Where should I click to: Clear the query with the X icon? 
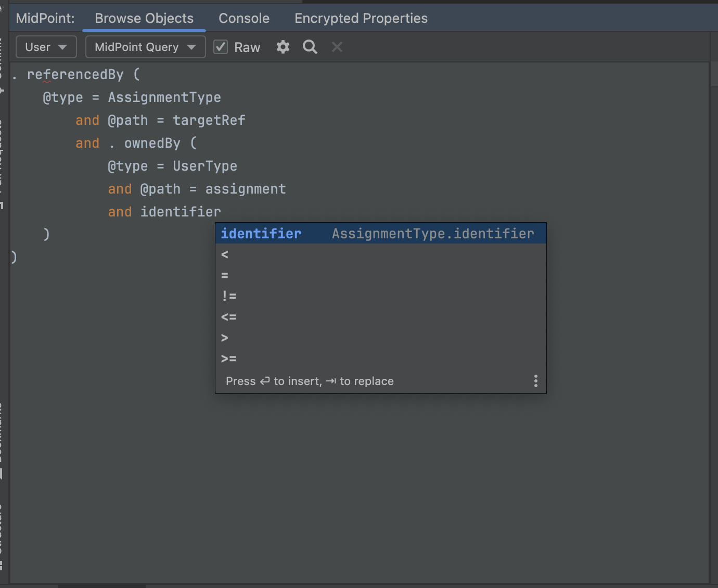click(x=337, y=47)
